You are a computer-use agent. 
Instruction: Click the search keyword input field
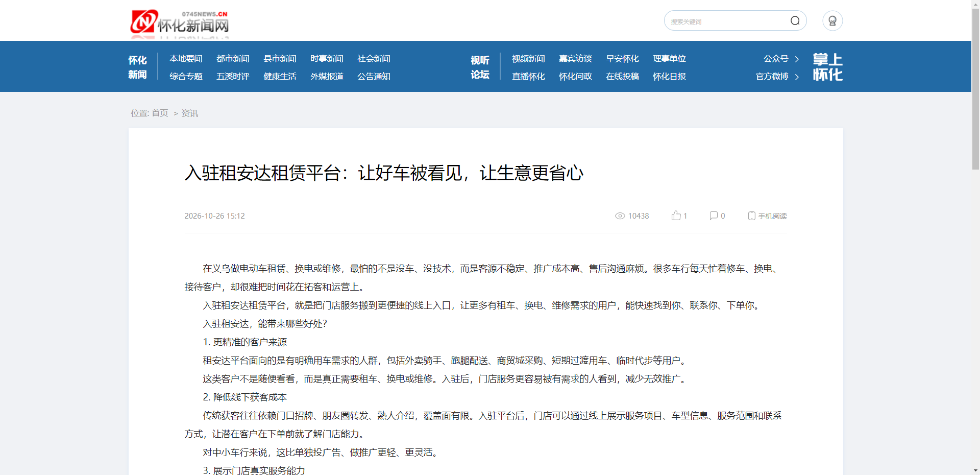tap(727, 21)
